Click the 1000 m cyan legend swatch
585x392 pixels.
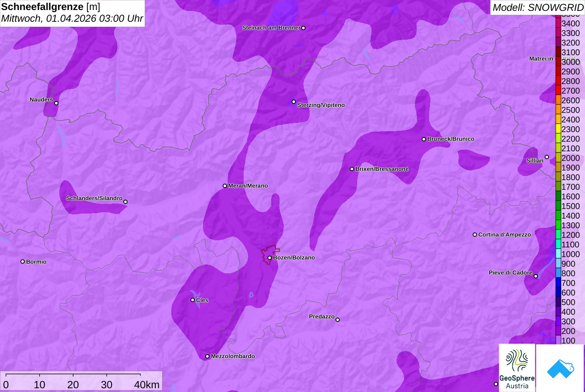558,254
